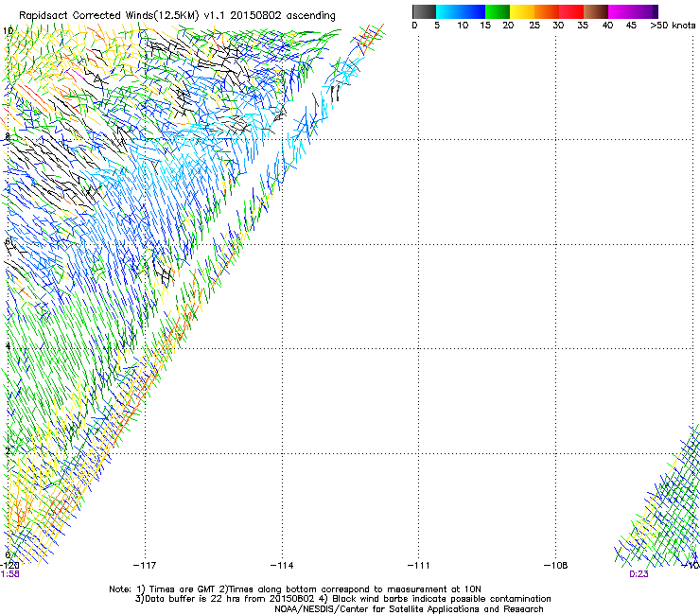Click the 'Black wind barbs indicate possible contamination' note

(435, 599)
